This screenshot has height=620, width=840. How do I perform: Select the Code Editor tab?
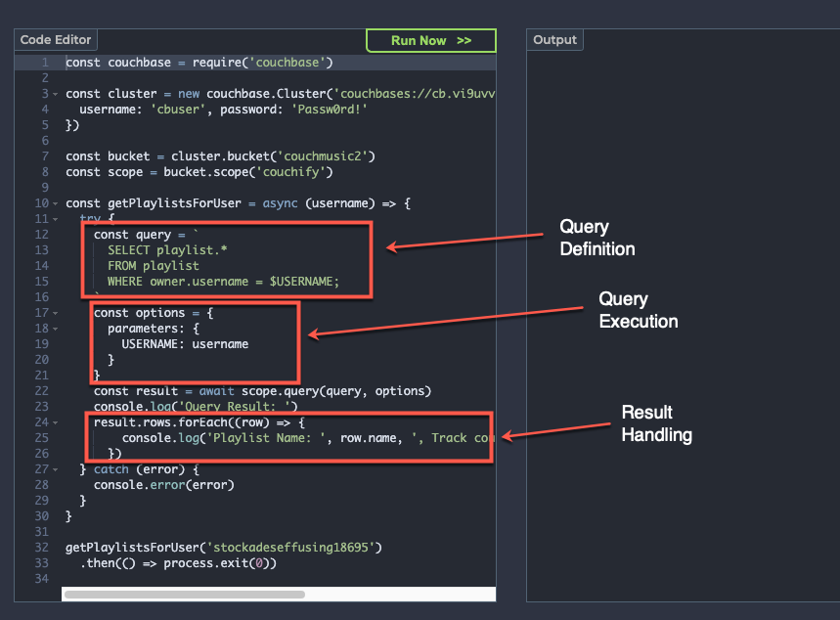pyautogui.click(x=56, y=40)
